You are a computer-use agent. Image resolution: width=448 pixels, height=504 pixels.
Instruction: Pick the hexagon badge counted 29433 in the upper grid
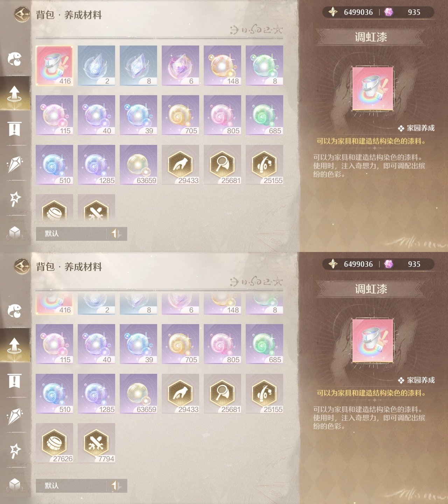[181, 165]
